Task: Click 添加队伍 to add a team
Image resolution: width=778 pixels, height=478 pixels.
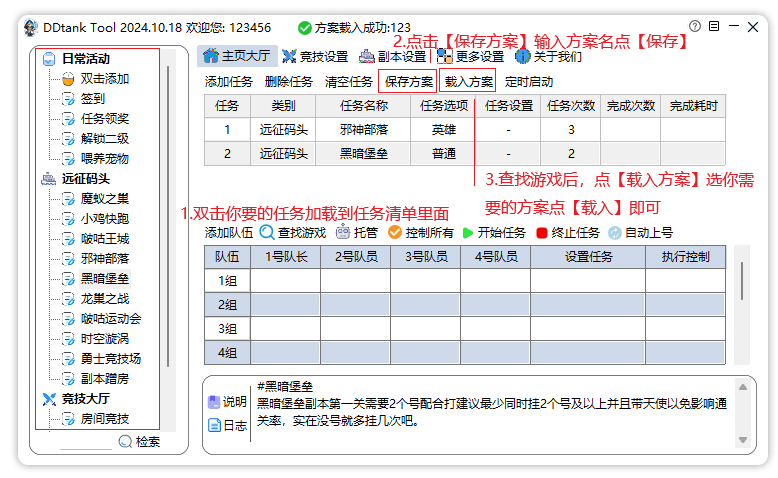Action: point(228,232)
